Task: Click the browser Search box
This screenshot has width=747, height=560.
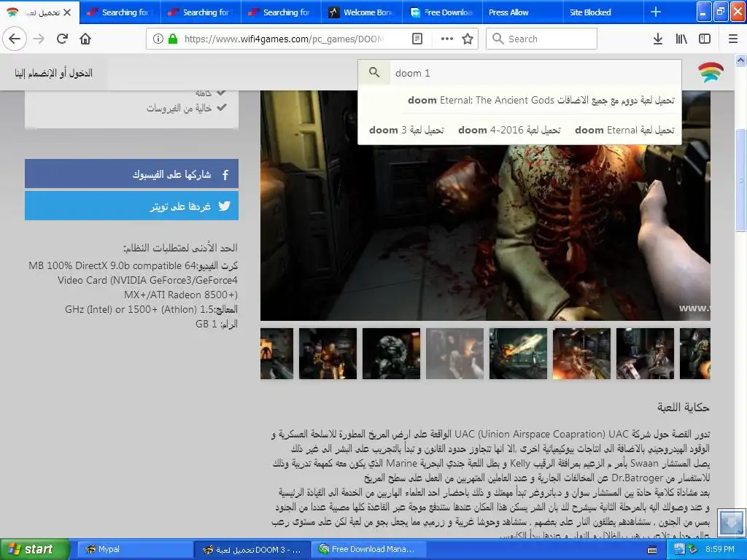Action: point(542,39)
